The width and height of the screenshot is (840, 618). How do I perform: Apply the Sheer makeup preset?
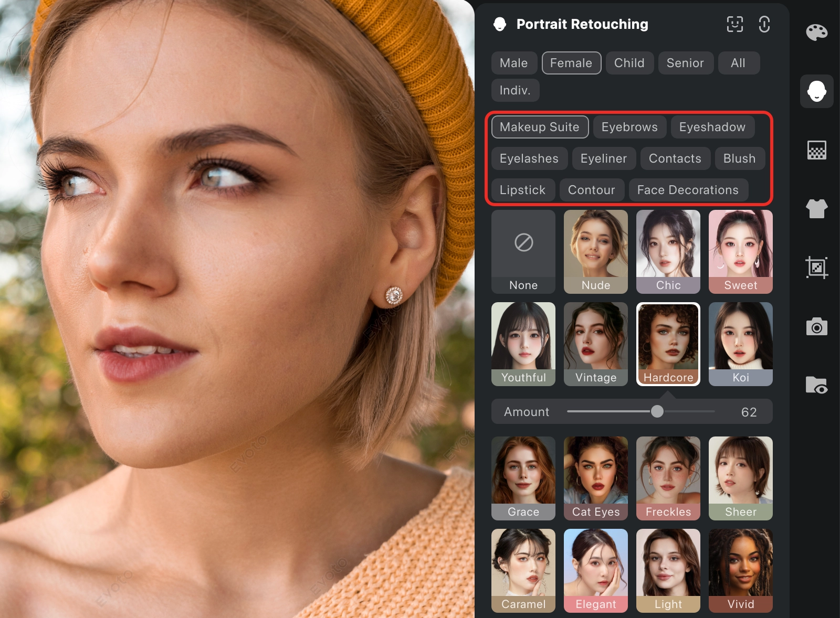tap(741, 478)
